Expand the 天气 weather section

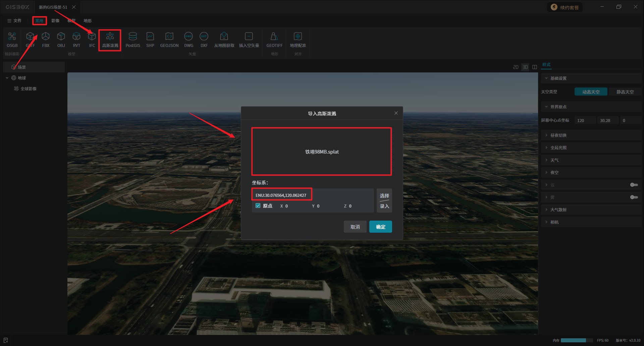[554, 160]
